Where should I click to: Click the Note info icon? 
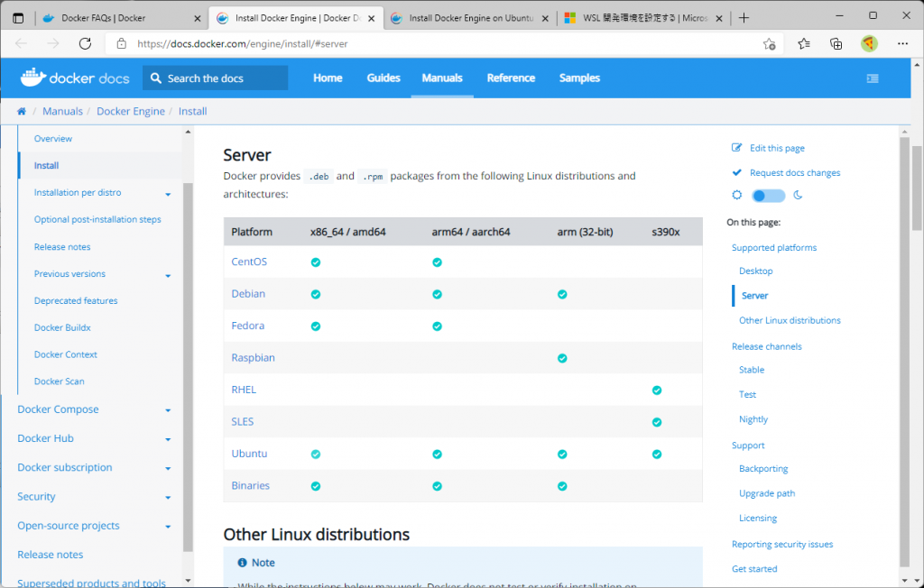(242, 563)
